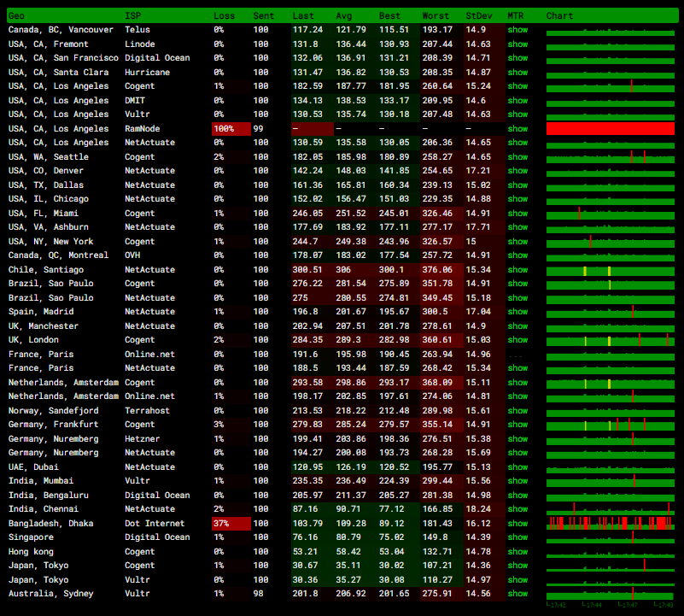Image resolution: width=684 pixels, height=616 pixels.
Task: Open MTR show link for Santa Clara Hurricane
Action: click(x=517, y=72)
